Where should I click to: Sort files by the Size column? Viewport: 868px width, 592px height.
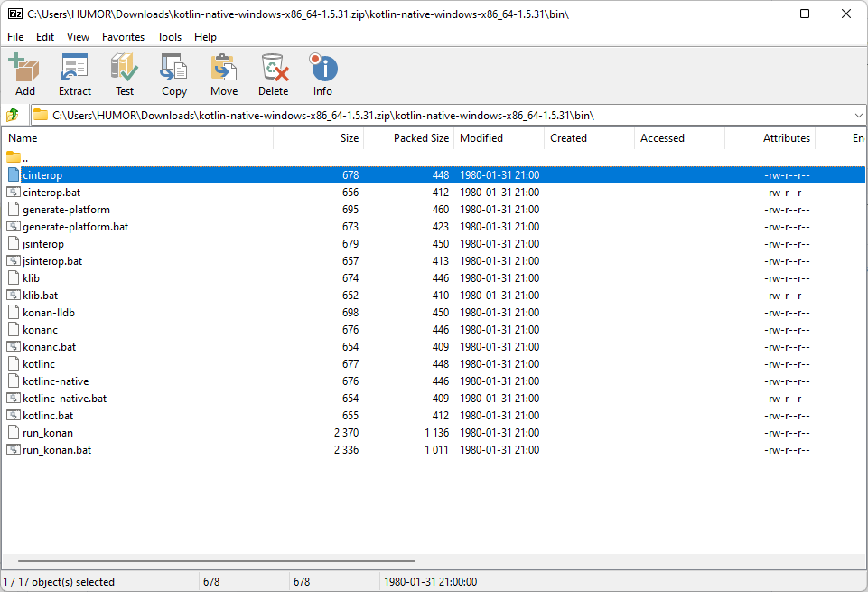pos(349,137)
